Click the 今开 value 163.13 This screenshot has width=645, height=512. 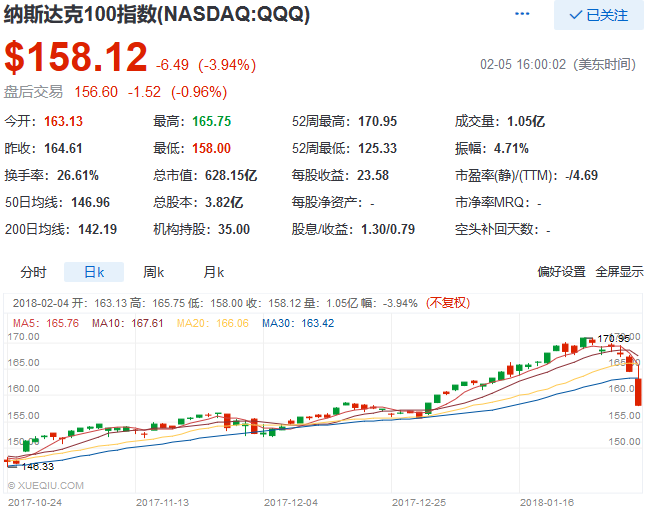[63, 121]
